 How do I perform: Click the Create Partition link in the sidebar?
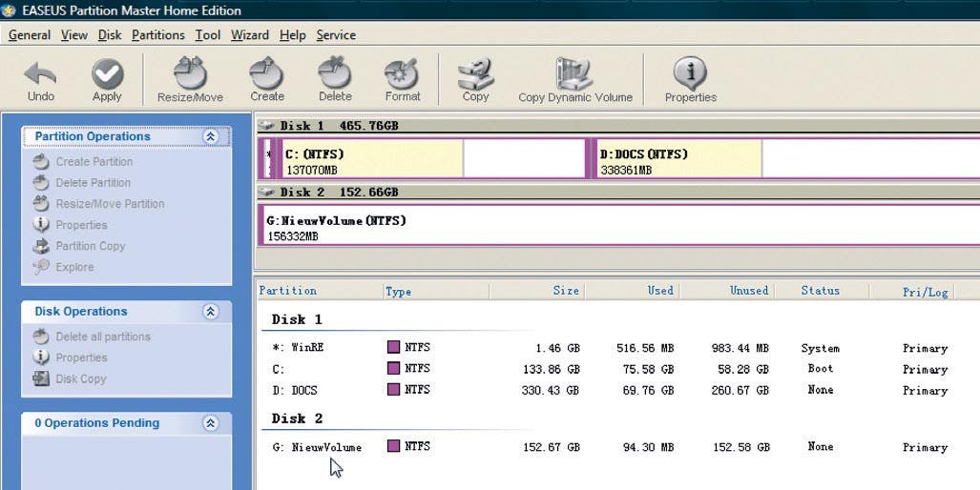[94, 162]
